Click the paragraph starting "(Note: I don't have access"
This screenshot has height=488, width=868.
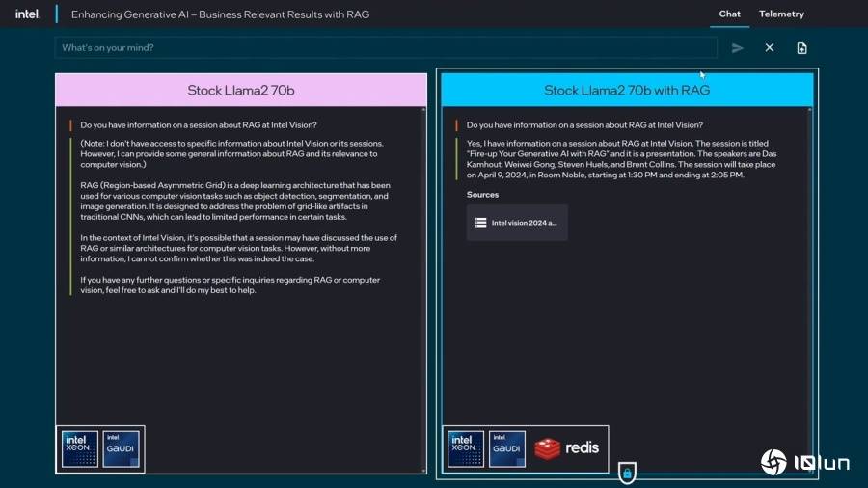[231, 153]
